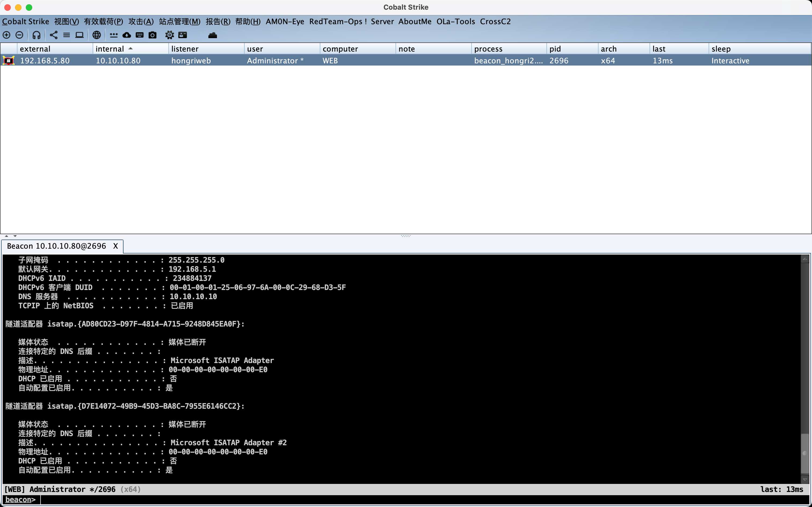Click the gear settings toolbar icon

pyautogui.click(x=170, y=35)
